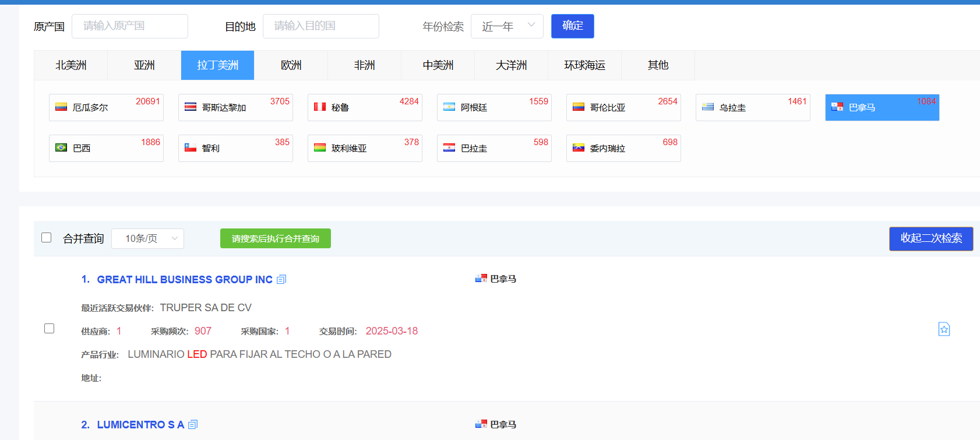Choose the Peru flag tile
Screen dimensions: 980x440
(x=365, y=108)
